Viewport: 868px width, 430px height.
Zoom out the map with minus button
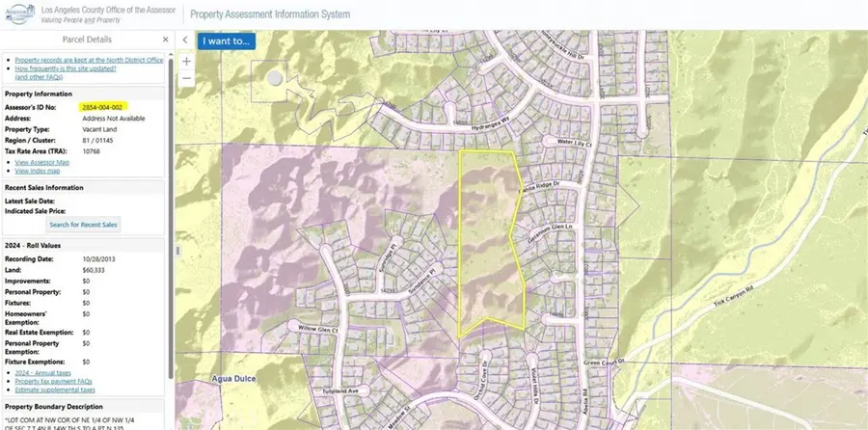pyautogui.click(x=186, y=79)
